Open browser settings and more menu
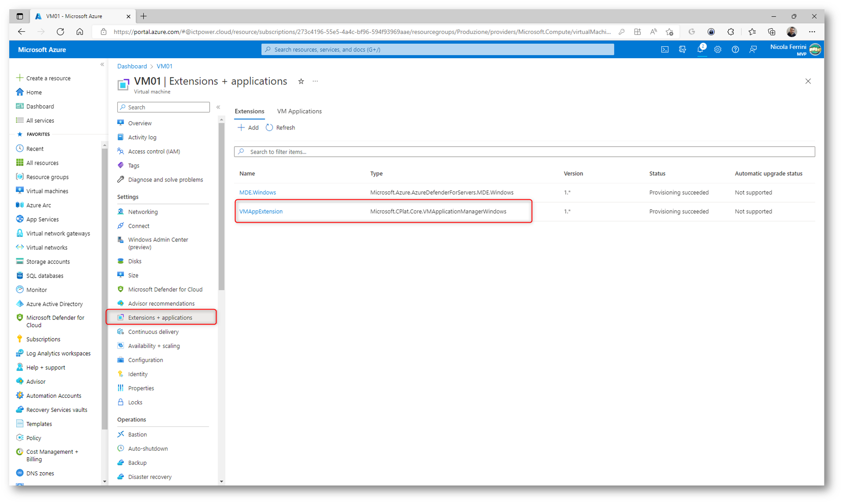Viewport: 843px width, 504px height. [812, 32]
